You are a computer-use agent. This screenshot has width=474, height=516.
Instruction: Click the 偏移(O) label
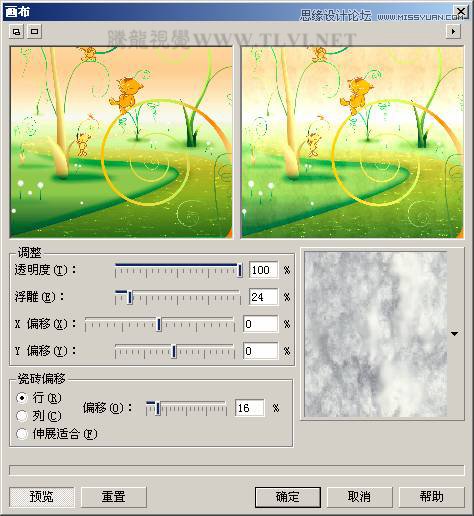click(x=107, y=408)
